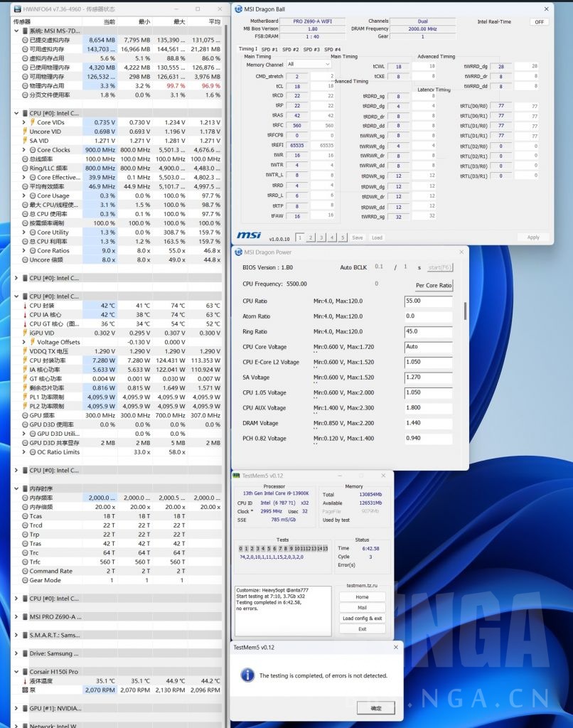
Task: Click Load config & exit in TestMem5
Action: coord(362,619)
